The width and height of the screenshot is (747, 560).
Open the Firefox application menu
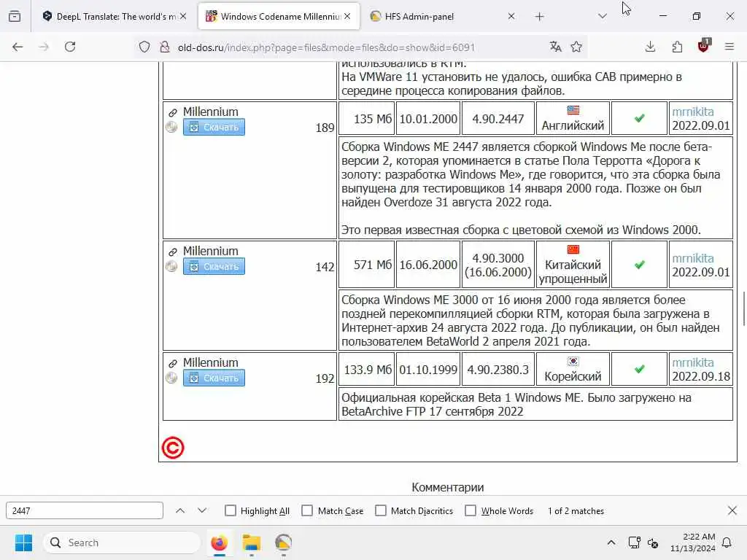[x=729, y=47]
